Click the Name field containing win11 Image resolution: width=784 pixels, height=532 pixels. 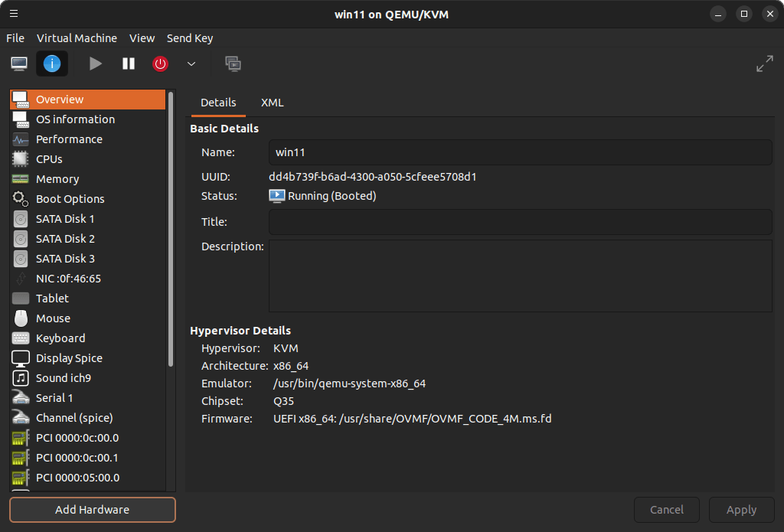coord(520,152)
